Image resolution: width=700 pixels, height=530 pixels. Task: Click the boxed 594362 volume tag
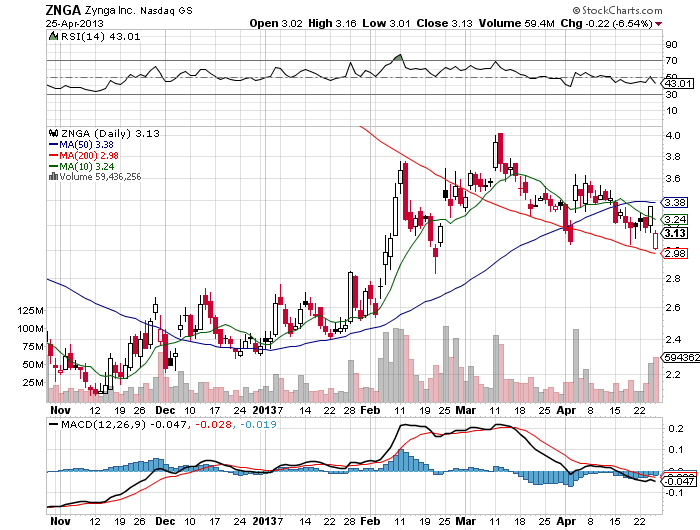(x=681, y=357)
